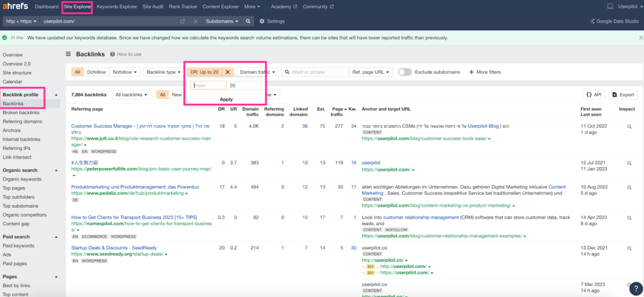Click the userpilot.com URL field
Viewport: 644px width, 297px height.
point(109,21)
